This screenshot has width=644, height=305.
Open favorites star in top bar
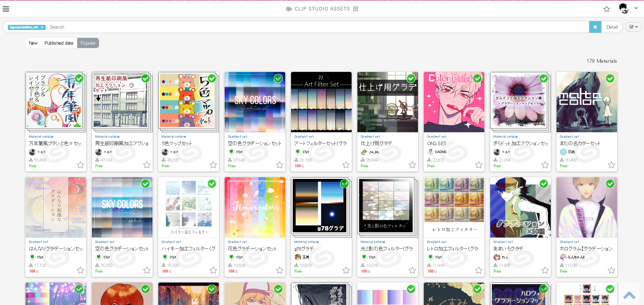pos(607,9)
